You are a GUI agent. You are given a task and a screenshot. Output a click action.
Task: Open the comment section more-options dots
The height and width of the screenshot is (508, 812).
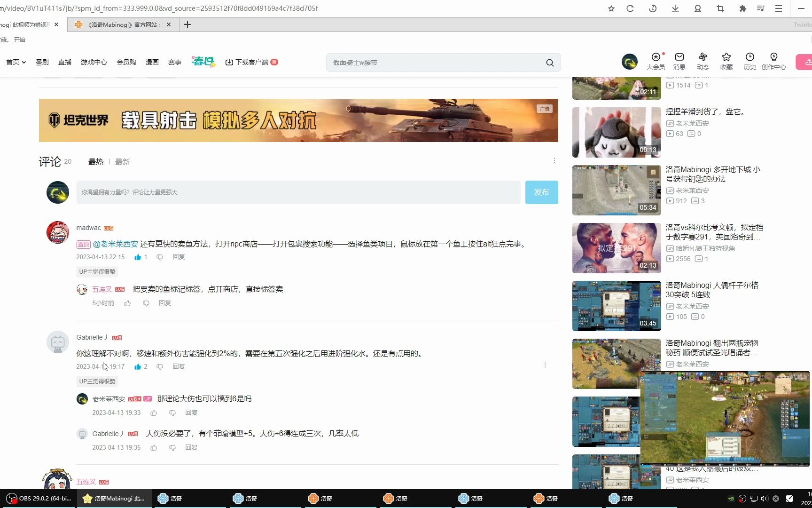(554, 160)
